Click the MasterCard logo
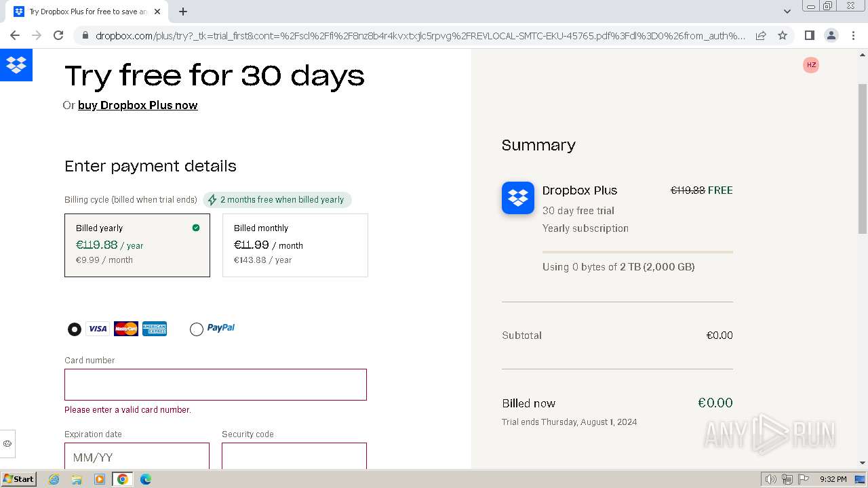The image size is (868, 488). (x=126, y=329)
